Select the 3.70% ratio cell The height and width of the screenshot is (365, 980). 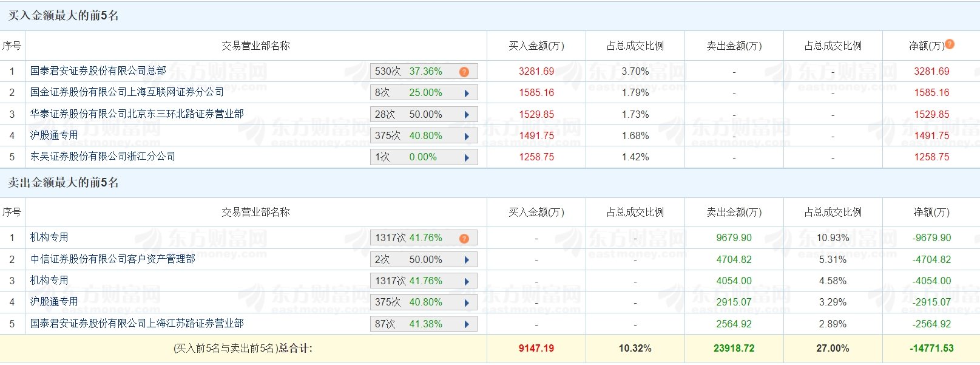click(x=635, y=72)
